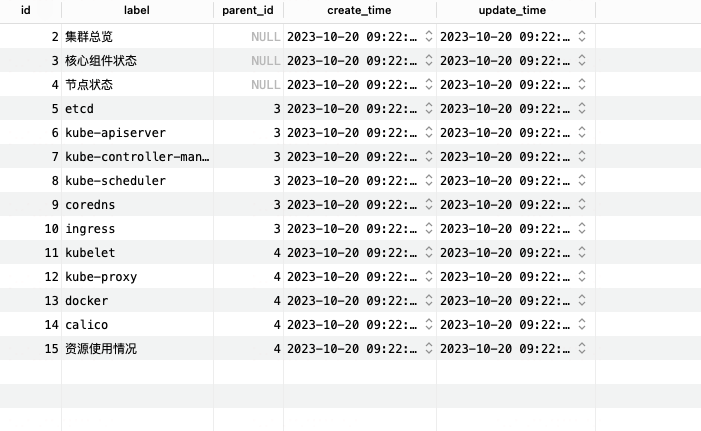Click update_time stepper arrows for etcd row

[x=582, y=108]
